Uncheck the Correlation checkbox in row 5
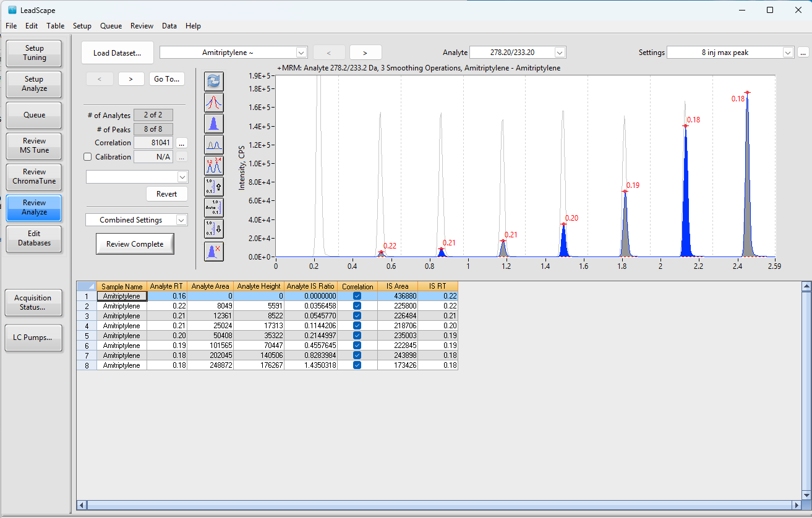The height and width of the screenshot is (518, 812). 357,336
